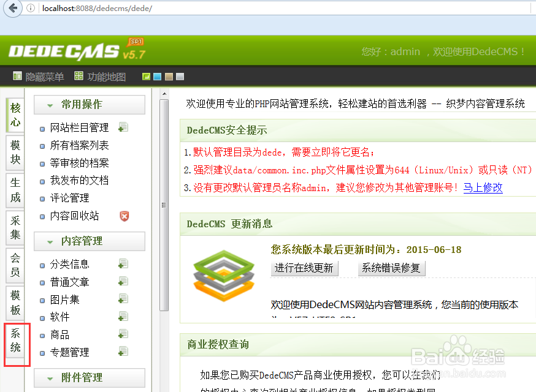Click add icon beside 分类信息

click(x=123, y=264)
